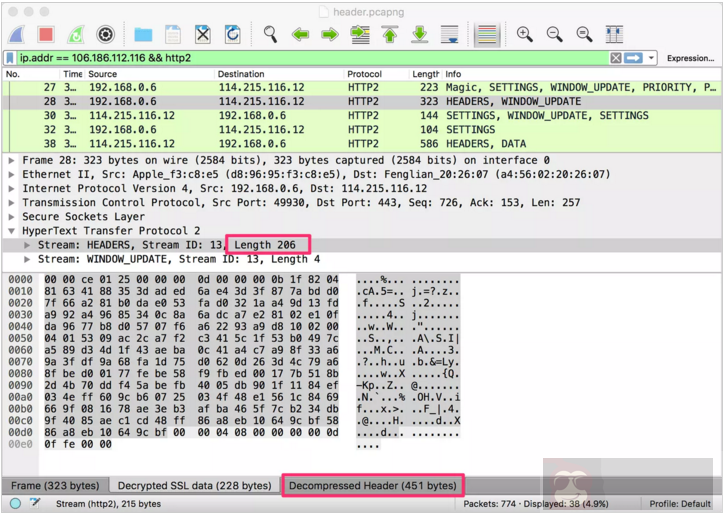Reload the current capture file

point(232,35)
